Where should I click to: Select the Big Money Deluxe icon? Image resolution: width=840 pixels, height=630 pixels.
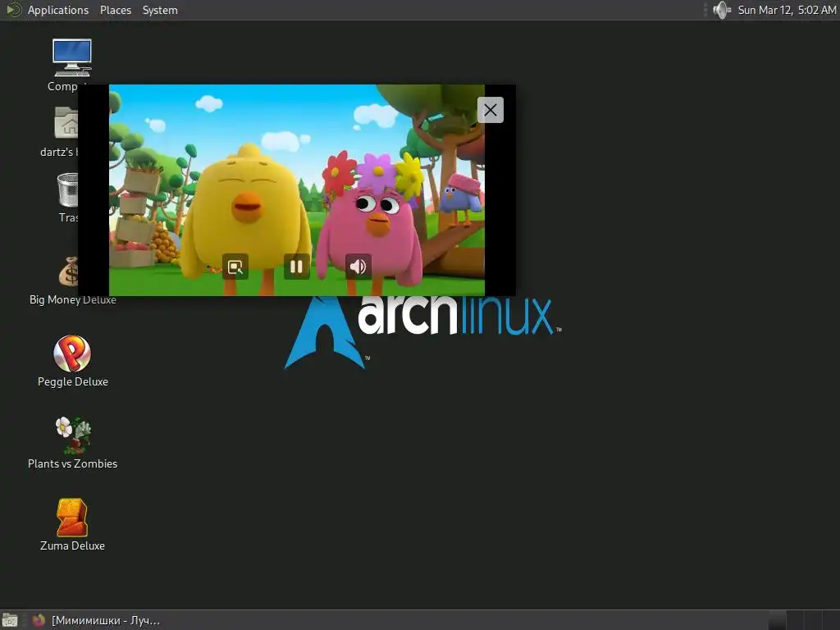(69, 272)
